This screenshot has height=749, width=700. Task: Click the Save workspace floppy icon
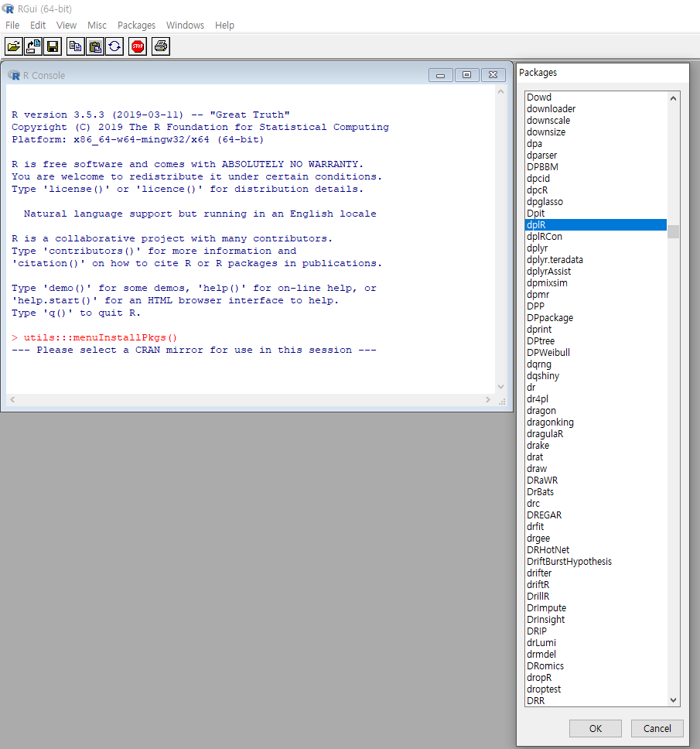[53, 46]
